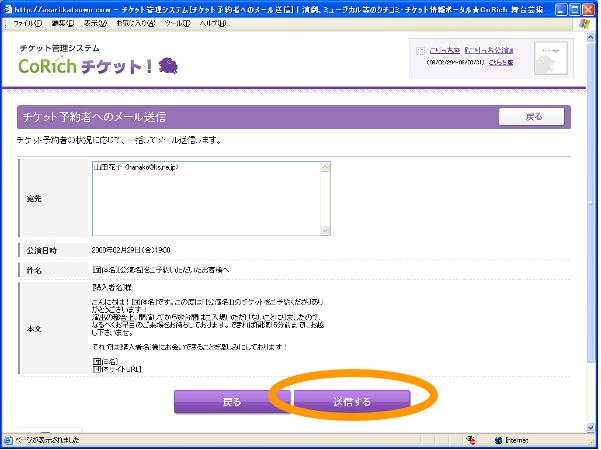
Task: Click the white 戻る button in header
Action: point(531,117)
